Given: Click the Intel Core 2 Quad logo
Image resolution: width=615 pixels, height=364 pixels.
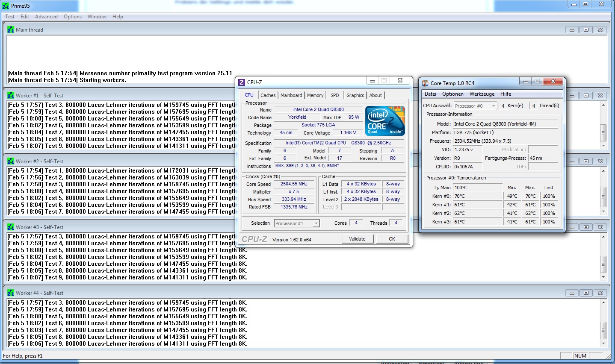Looking at the screenshot, I should pyautogui.click(x=385, y=121).
